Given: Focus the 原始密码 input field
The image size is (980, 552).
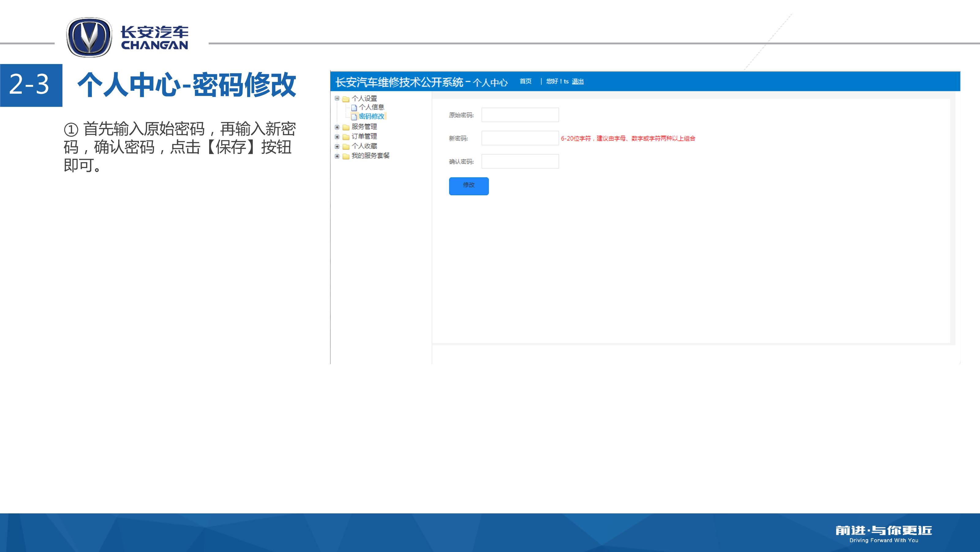Looking at the screenshot, I should pyautogui.click(x=520, y=115).
